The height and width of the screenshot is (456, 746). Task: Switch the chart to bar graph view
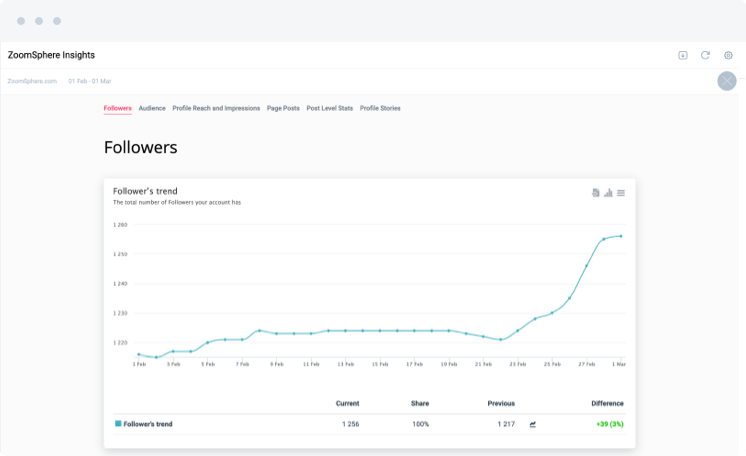point(608,193)
